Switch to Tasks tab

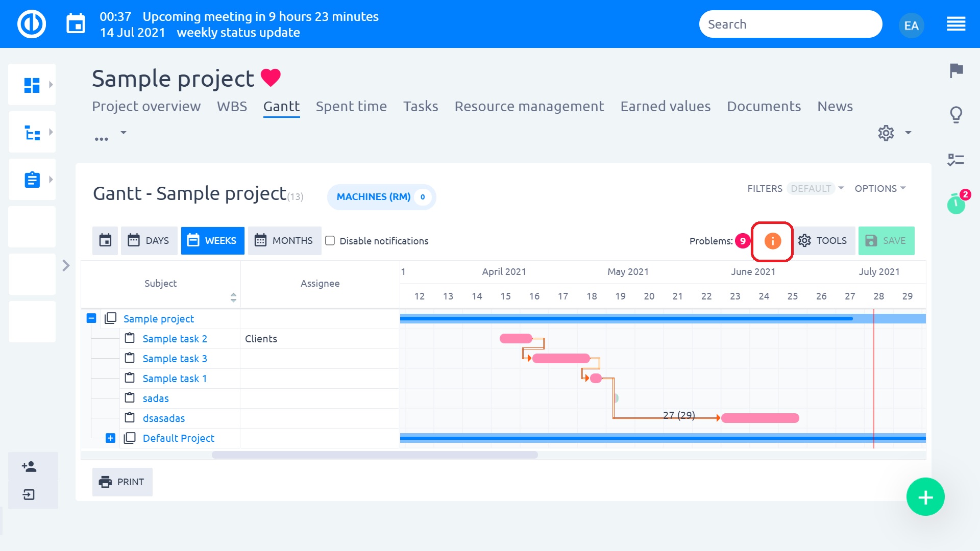421,106
